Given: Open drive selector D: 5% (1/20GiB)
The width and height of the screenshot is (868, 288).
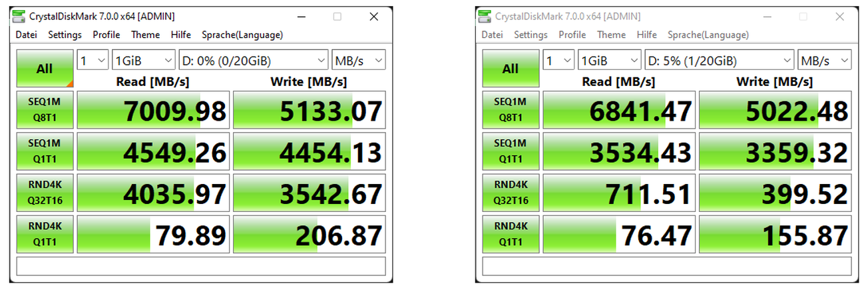Looking at the screenshot, I should 720,61.
